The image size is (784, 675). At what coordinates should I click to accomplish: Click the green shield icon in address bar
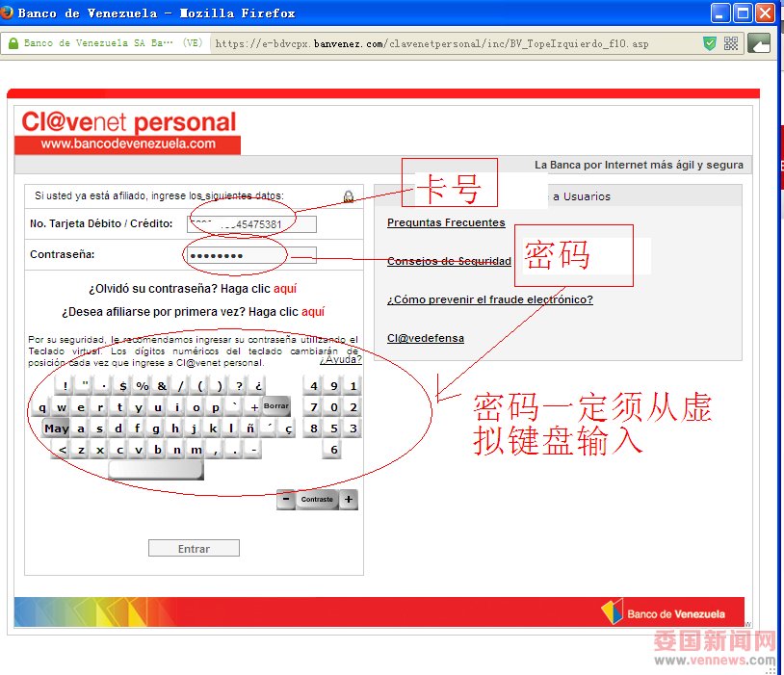(710, 43)
